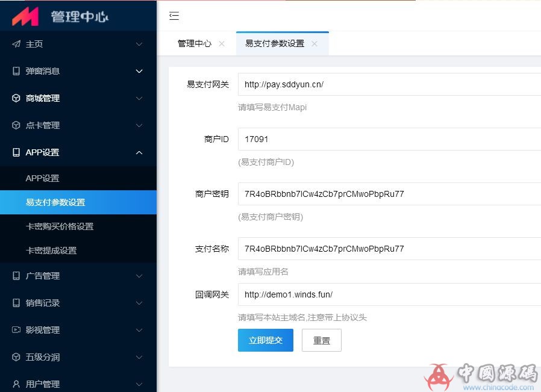Switch to the 管理中心 tab
The width and height of the screenshot is (541, 392).
tap(194, 43)
